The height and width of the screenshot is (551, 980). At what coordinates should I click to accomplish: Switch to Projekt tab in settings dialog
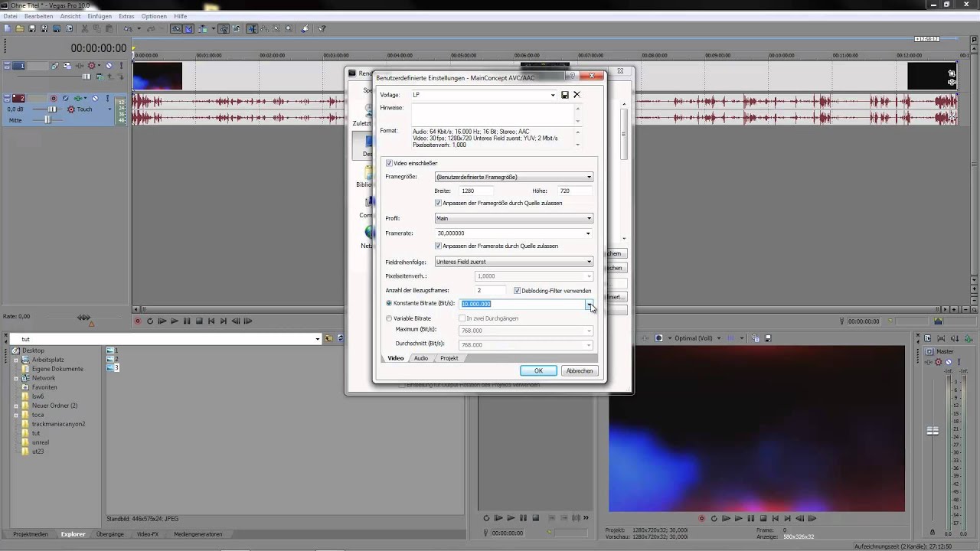pyautogui.click(x=449, y=358)
